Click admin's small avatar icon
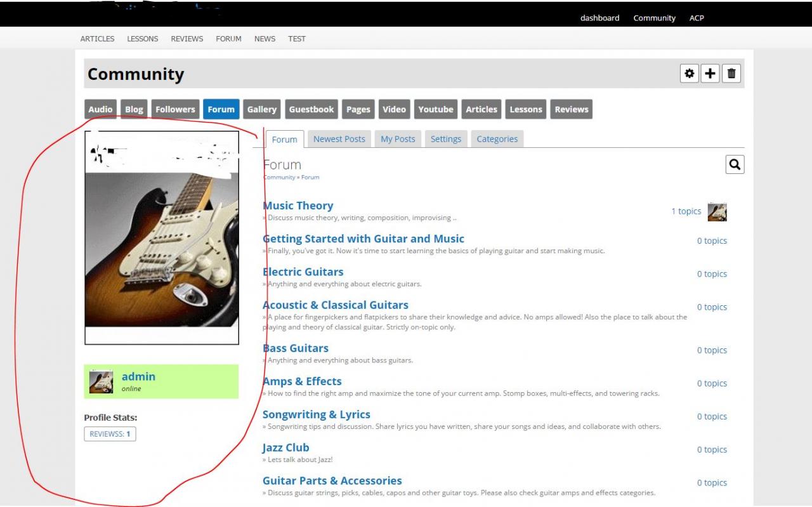This screenshot has width=812, height=507. point(101,381)
